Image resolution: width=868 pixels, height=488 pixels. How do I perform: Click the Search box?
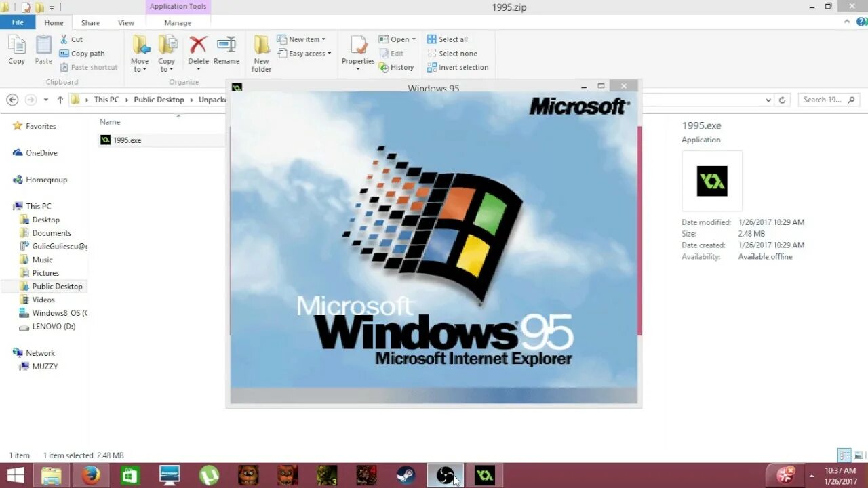tap(829, 100)
